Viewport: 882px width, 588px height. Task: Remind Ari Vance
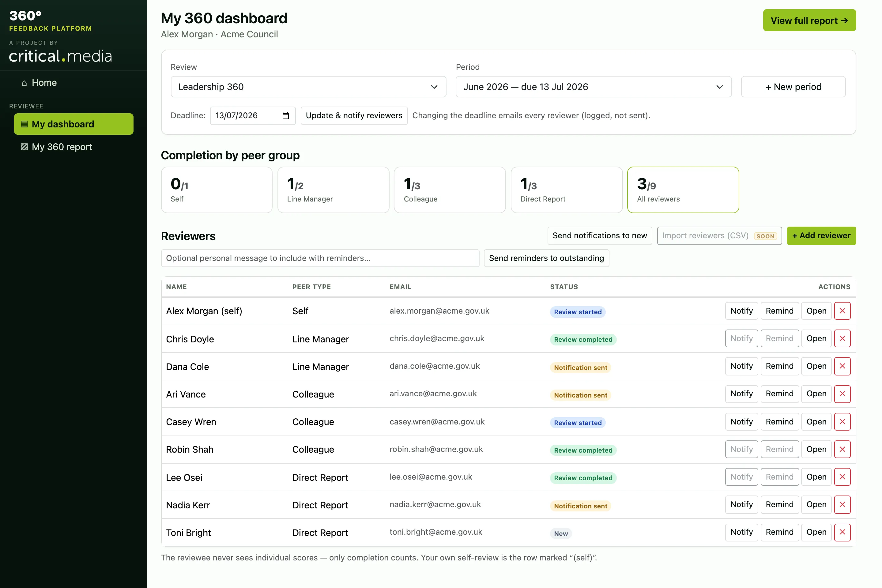(x=780, y=394)
